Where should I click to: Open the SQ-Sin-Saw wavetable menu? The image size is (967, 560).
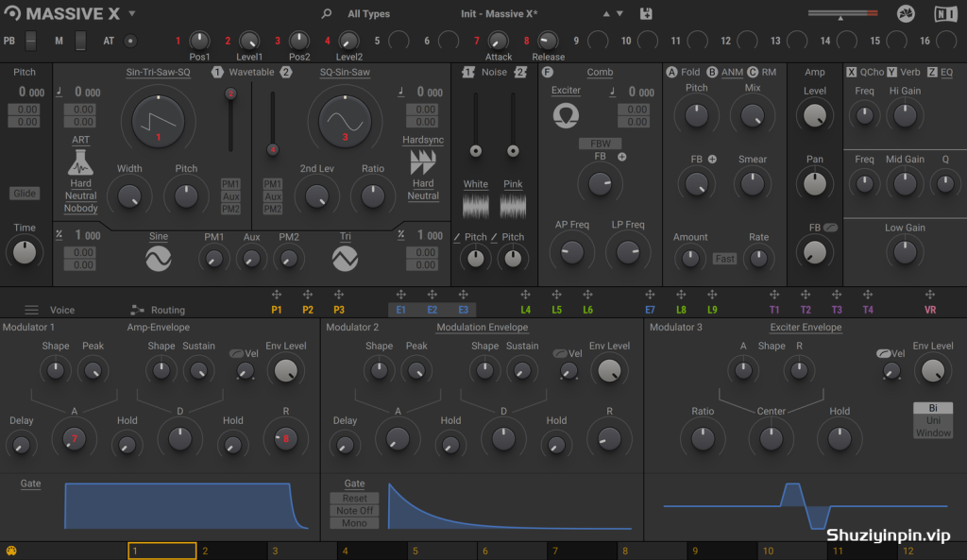click(345, 72)
